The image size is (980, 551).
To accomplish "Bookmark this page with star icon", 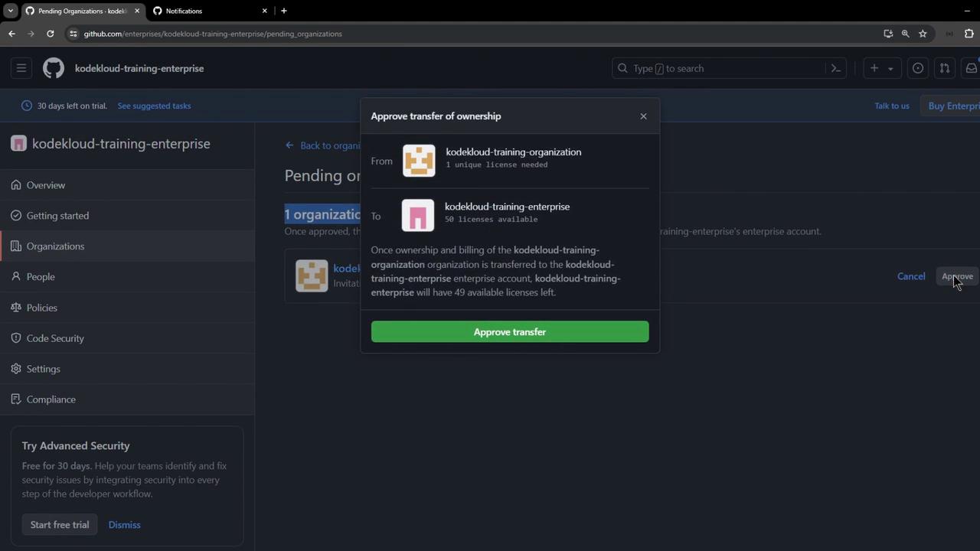I will point(923,34).
